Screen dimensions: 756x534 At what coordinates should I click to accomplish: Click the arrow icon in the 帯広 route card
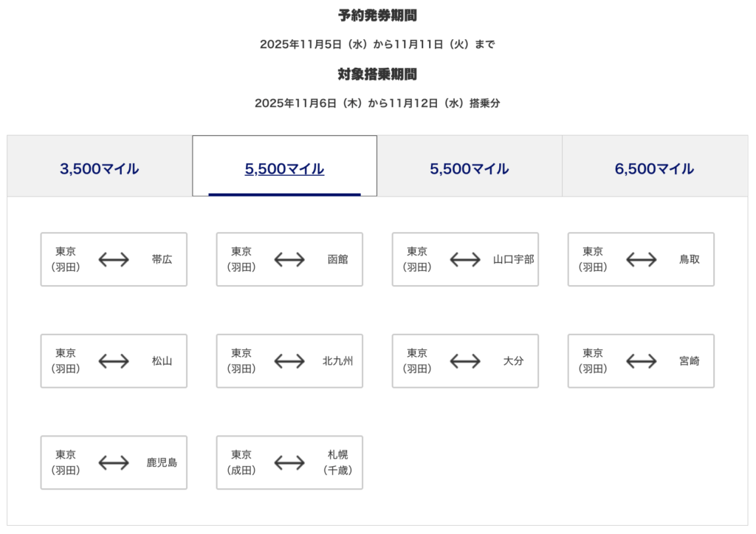click(114, 259)
